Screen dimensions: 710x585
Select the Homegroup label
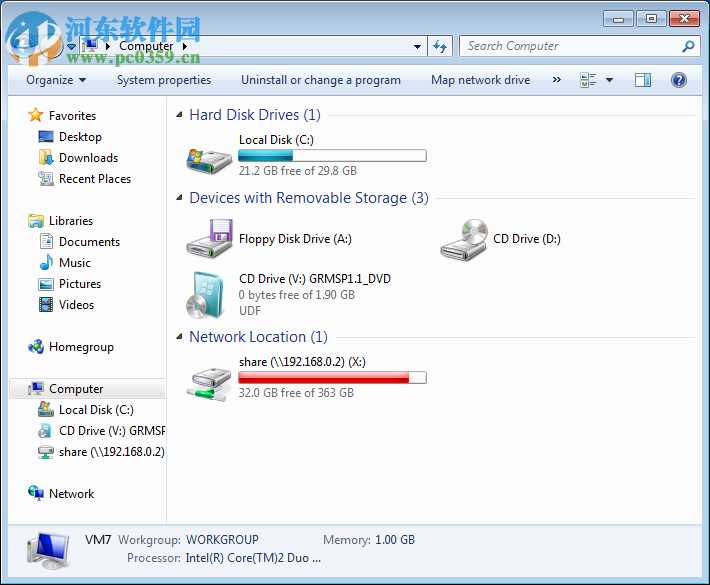[81, 347]
